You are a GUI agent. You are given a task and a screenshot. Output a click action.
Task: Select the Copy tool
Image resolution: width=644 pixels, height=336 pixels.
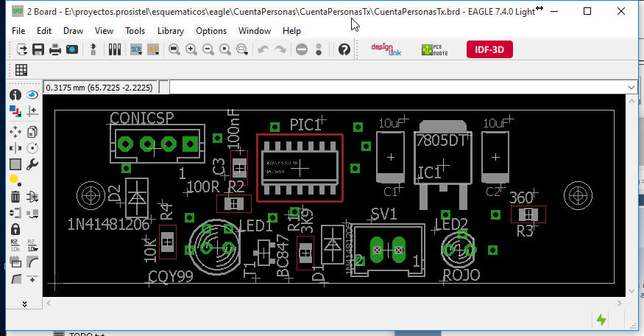point(32,132)
